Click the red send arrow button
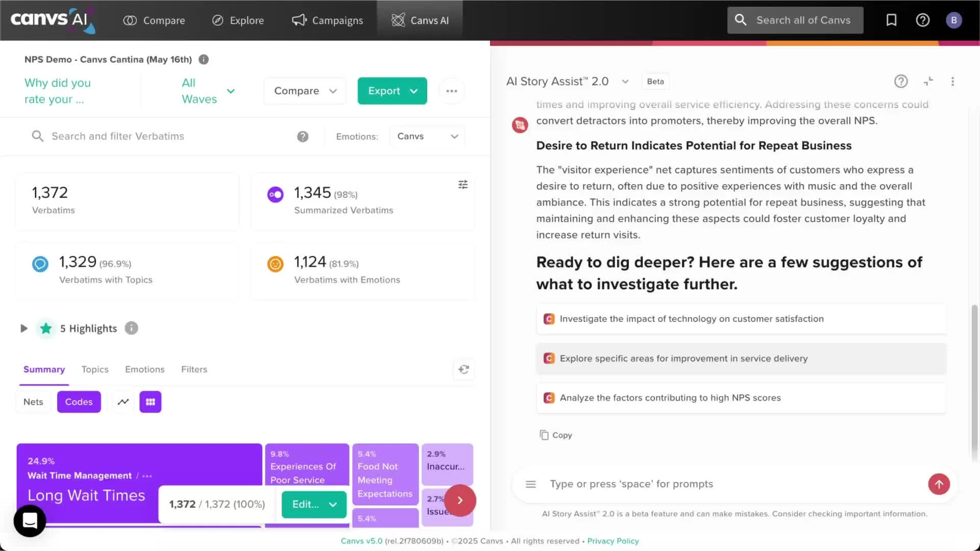This screenshot has width=980, height=551. pyautogui.click(x=939, y=484)
